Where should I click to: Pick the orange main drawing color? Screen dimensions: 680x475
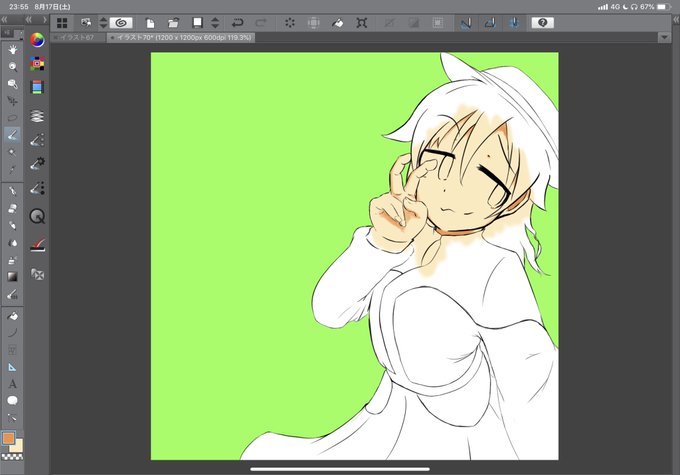pyautogui.click(x=8, y=438)
